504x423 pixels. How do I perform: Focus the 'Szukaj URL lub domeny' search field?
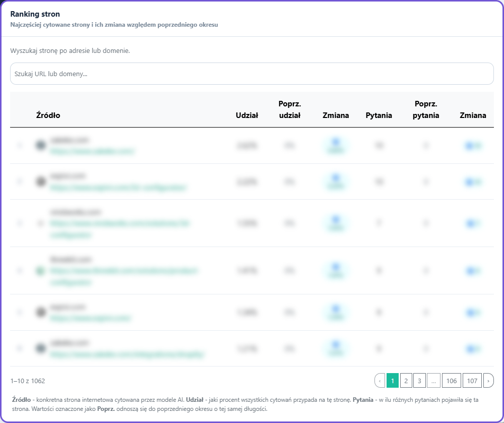(x=252, y=74)
